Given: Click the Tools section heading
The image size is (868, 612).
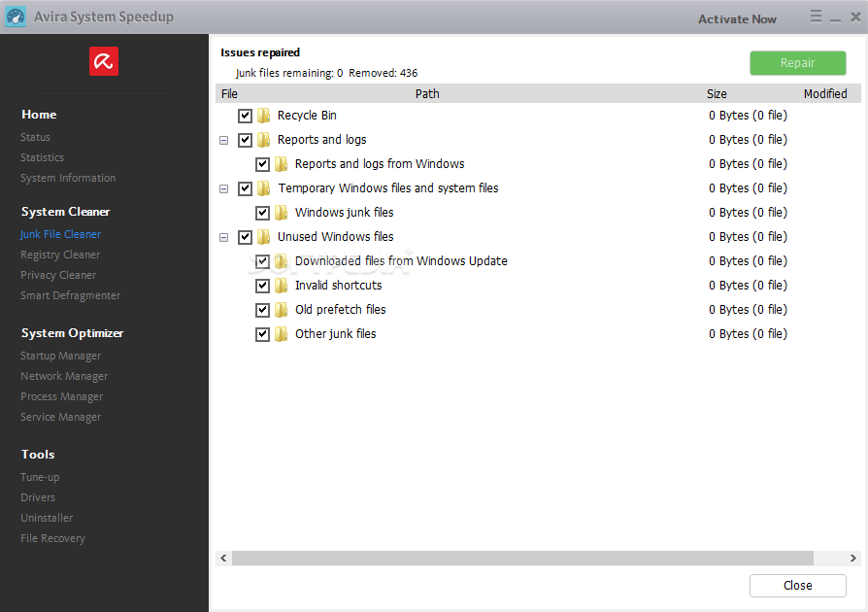Looking at the screenshot, I should pyautogui.click(x=38, y=455).
